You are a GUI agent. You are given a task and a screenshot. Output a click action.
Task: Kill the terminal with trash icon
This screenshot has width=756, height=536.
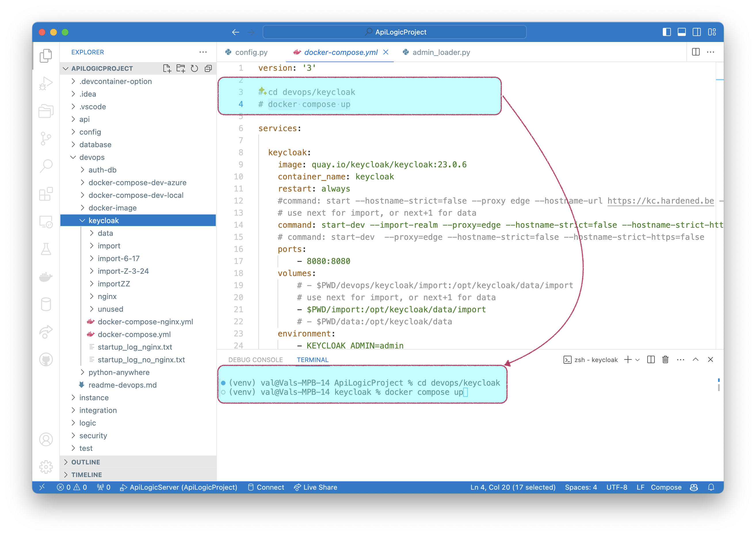click(x=666, y=359)
